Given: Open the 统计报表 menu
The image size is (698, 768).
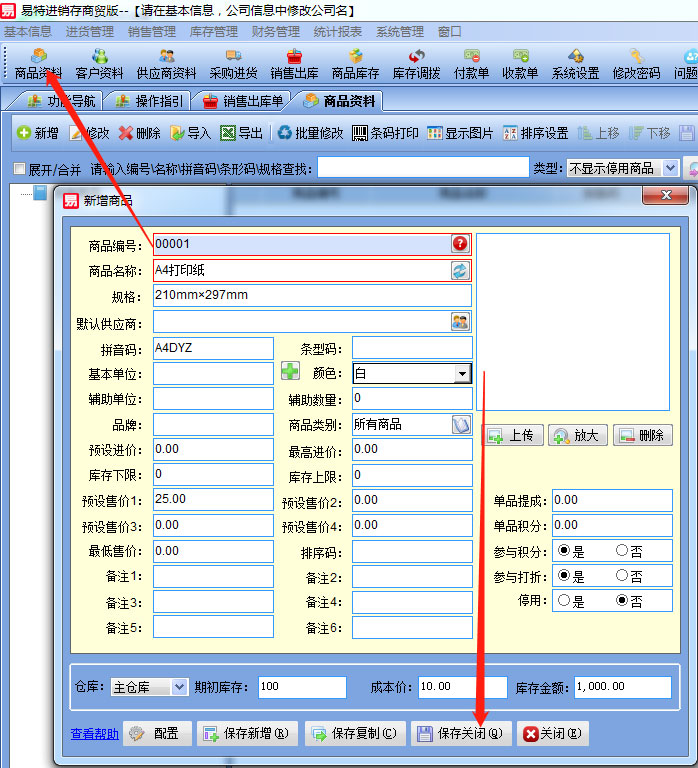Looking at the screenshot, I should pyautogui.click(x=337, y=31).
